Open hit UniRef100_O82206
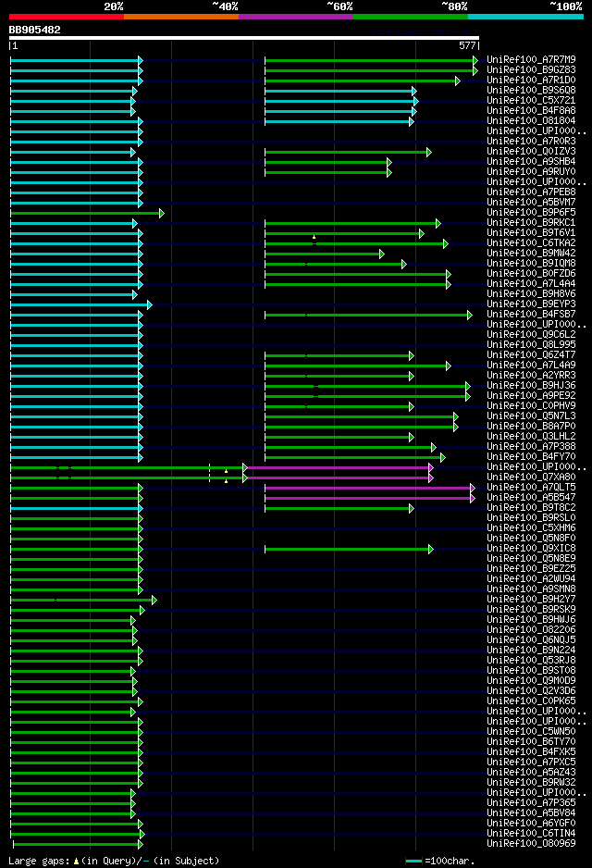Image resolution: width=592 pixels, height=868 pixels. [x=531, y=630]
